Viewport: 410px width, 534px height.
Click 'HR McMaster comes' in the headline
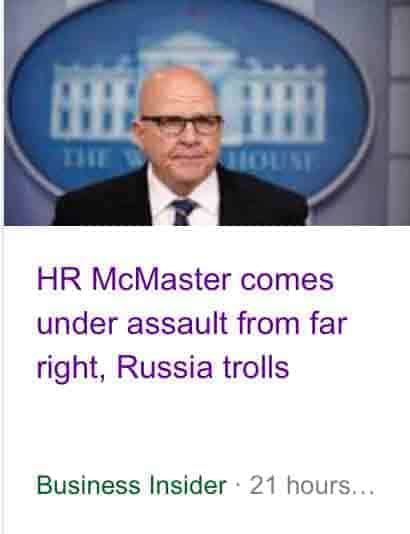coord(185,280)
